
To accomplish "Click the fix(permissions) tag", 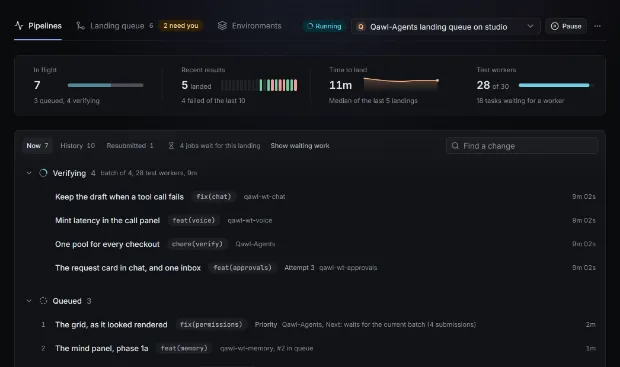I will click(211, 325).
